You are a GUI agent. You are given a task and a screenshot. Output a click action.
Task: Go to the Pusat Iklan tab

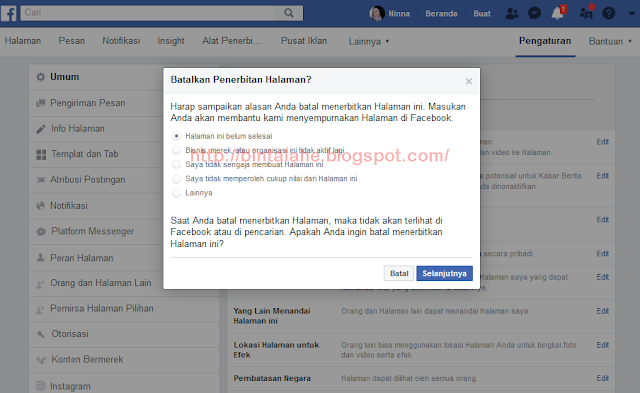pos(304,41)
